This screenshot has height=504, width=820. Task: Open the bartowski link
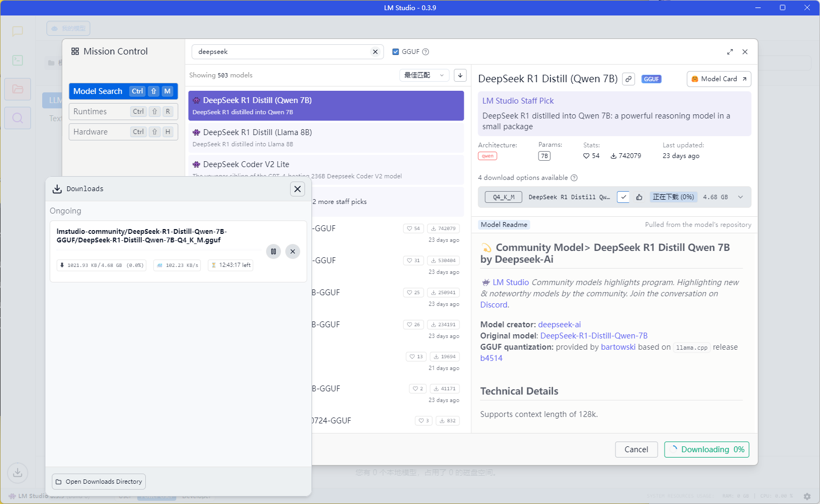[618, 347]
